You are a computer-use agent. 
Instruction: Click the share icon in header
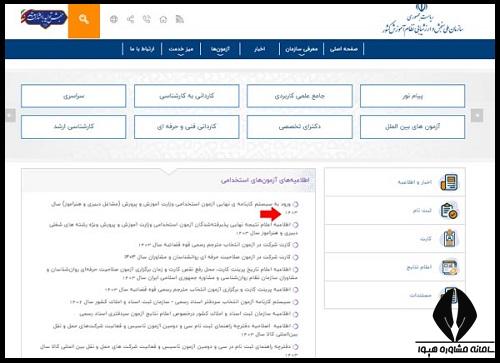(130, 19)
